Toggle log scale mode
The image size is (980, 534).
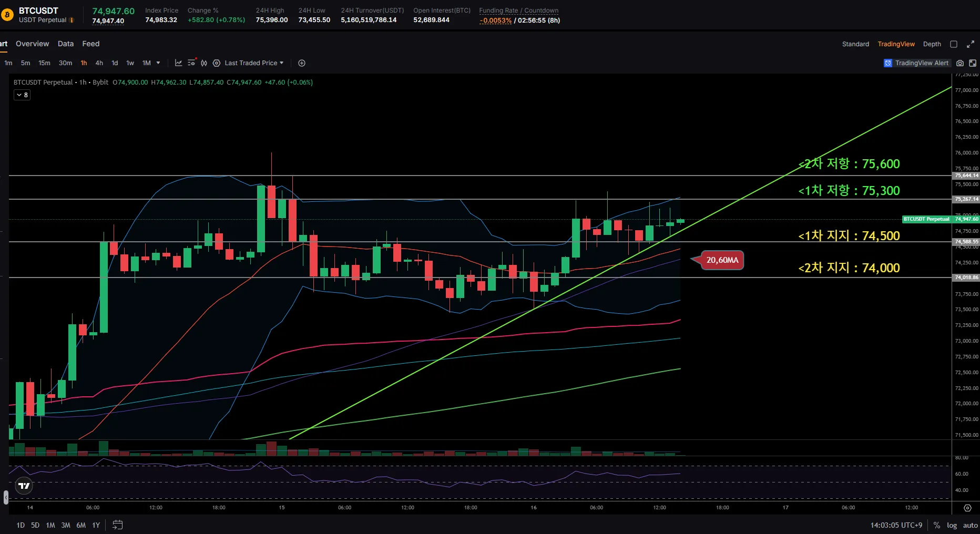coord(952,525)
